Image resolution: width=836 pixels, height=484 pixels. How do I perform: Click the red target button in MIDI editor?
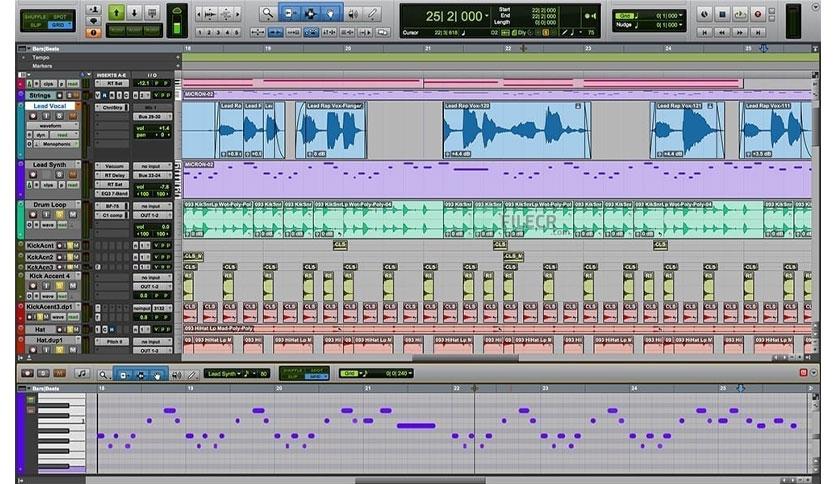point(803,373)
